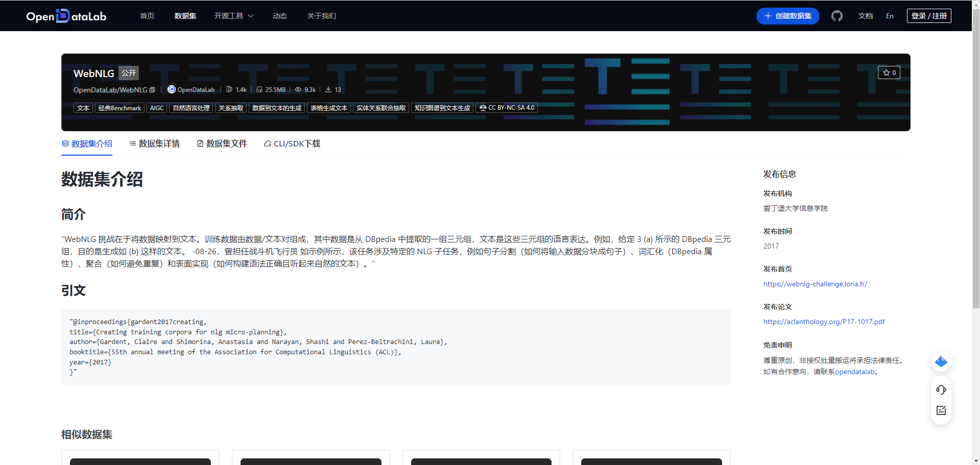Expand the 开源工具 dropdown menu
The height and width of the screenshot is (465, 980).
click(x=234, y=16)
